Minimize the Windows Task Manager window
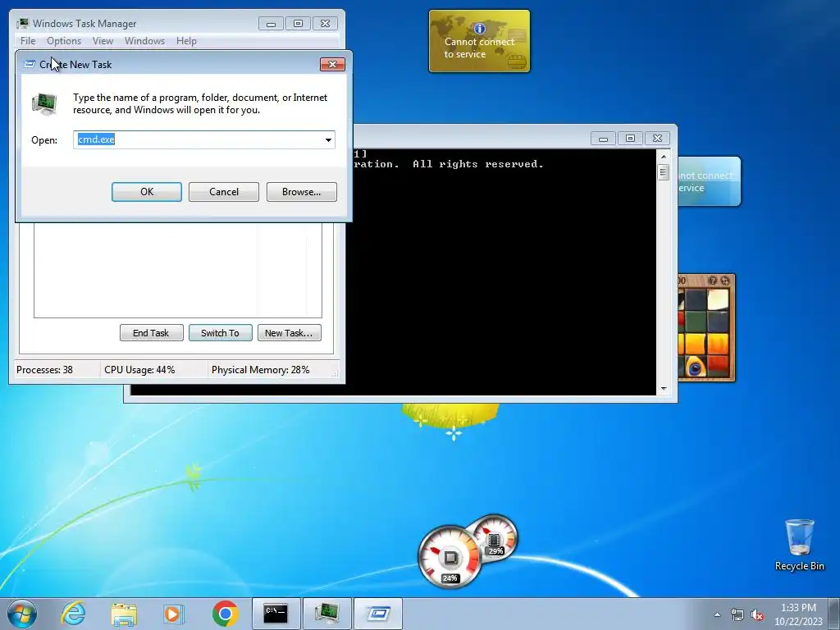Viewport: 840px width, 630px height. [271, 24]
